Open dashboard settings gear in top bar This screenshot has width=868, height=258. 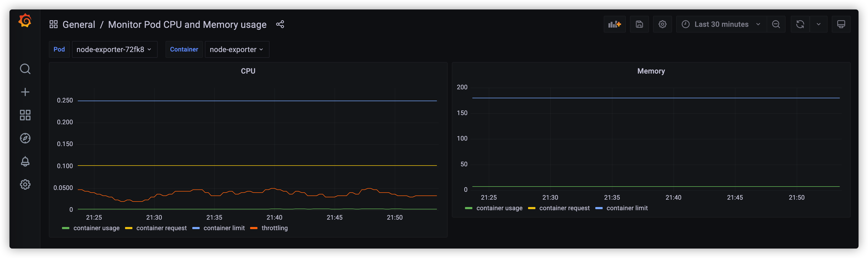(663, 24)
